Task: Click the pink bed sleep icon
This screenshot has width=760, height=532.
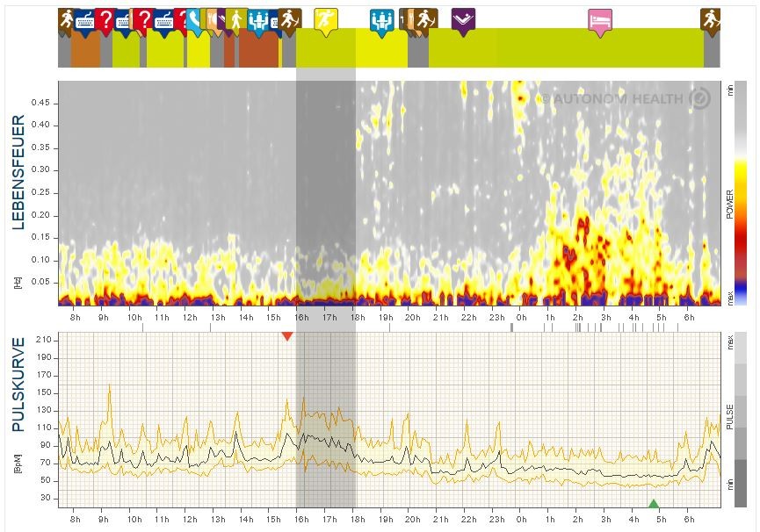Action: pyautogui.click(x=600, y=20)
